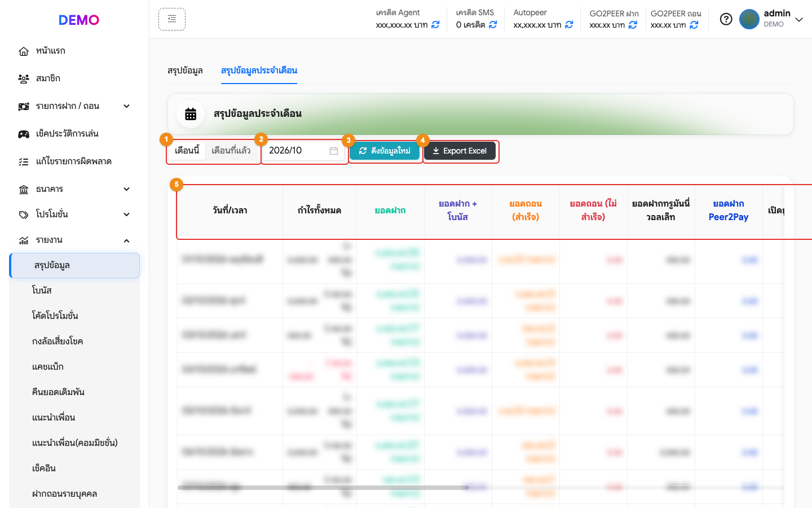Refresh the GO2PEER ถอน balance
The height and width of the screenshot is (508, 812).
click(x=694, y=25)
